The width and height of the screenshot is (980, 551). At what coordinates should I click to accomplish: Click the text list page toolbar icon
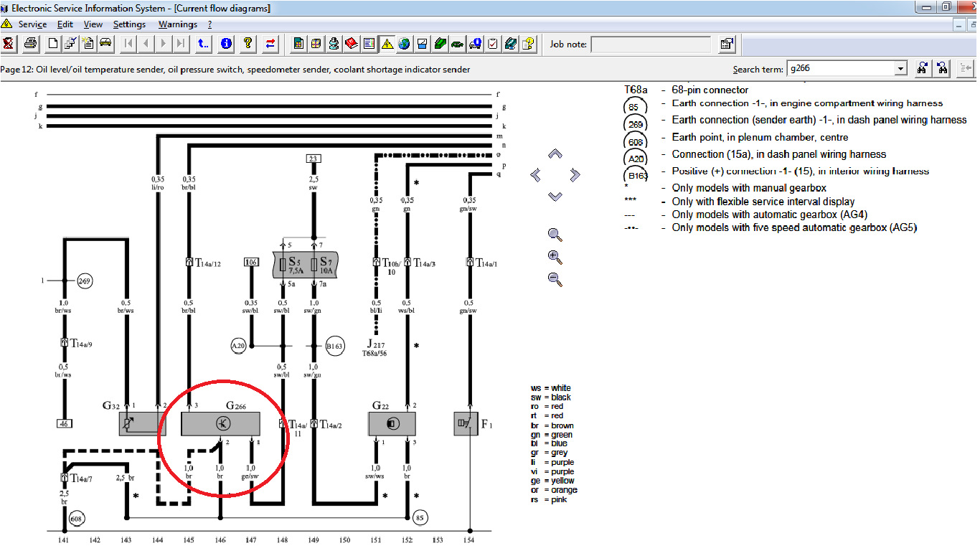click(x=369, y=44)
